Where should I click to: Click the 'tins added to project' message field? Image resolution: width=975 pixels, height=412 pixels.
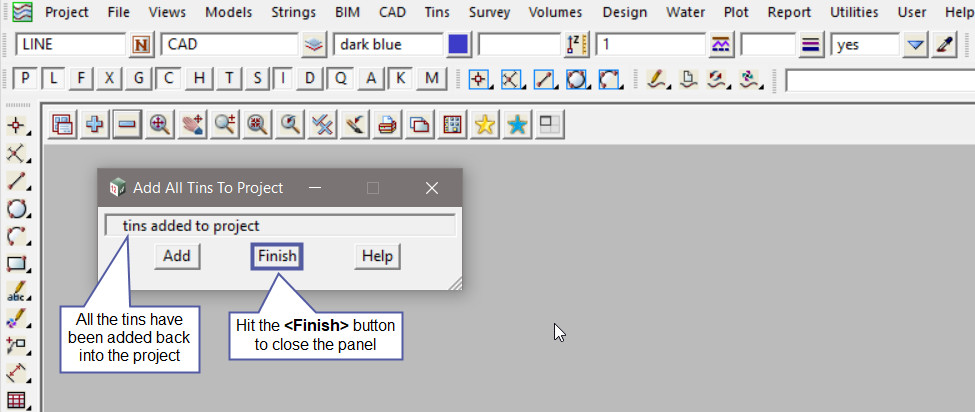point(280,226)
